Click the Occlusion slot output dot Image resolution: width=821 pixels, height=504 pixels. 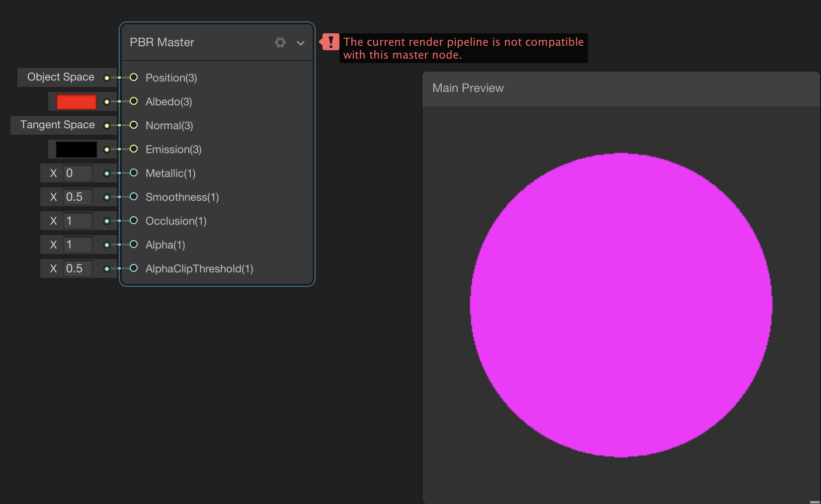click(106, 221)
